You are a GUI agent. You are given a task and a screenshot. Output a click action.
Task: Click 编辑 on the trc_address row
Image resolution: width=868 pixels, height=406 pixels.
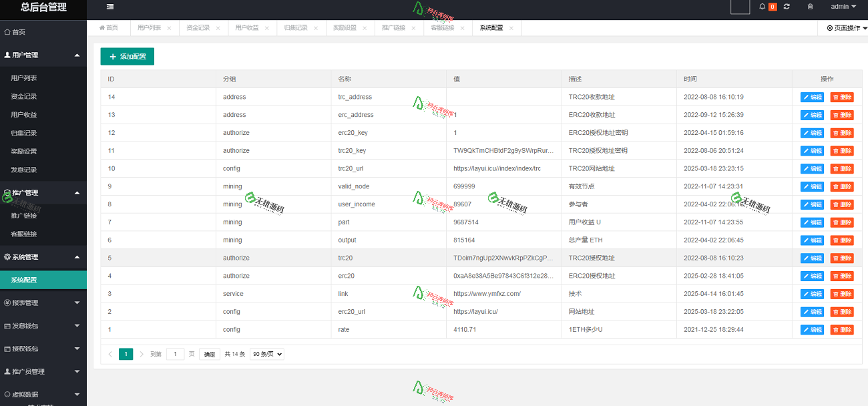pyautogui.click(x=811, y=97)
